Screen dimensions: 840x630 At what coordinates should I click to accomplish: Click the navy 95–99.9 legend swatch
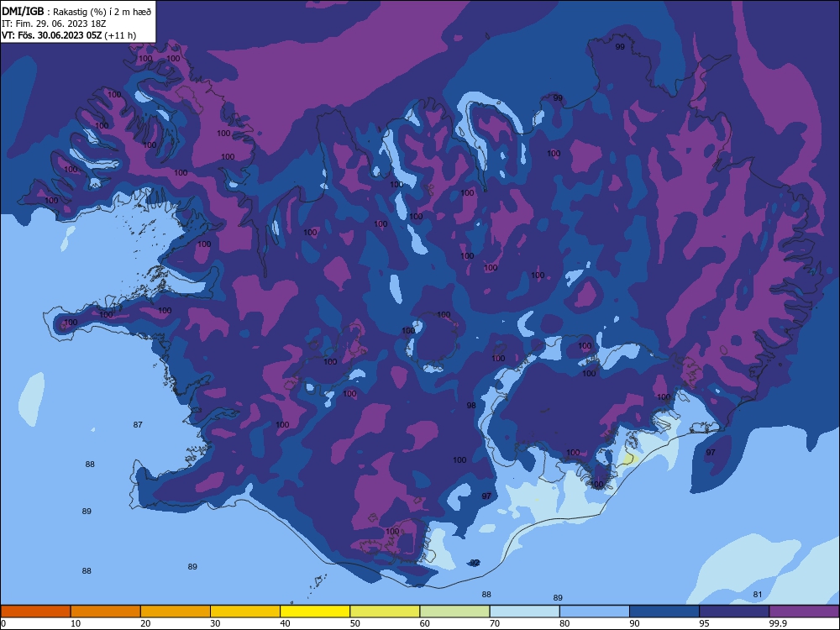734,612
